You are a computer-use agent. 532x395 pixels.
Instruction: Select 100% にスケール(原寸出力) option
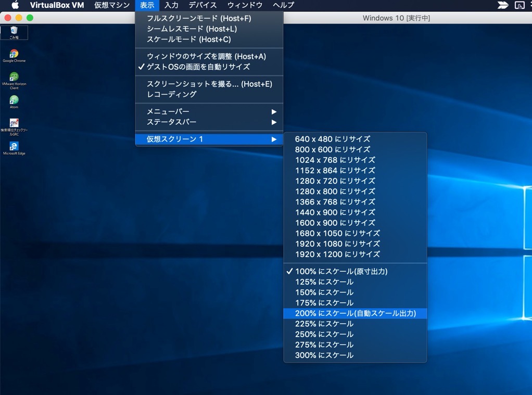tap(355, 272)
